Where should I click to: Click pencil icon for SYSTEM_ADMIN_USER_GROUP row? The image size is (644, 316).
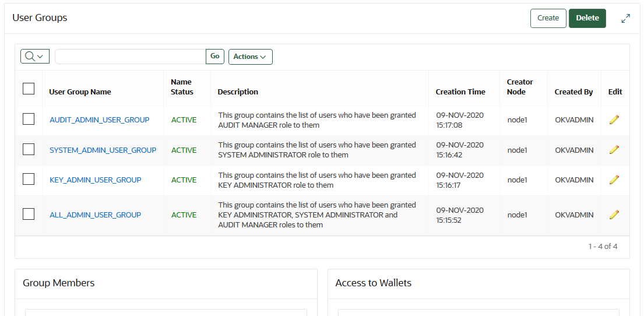tap(614, 150)
